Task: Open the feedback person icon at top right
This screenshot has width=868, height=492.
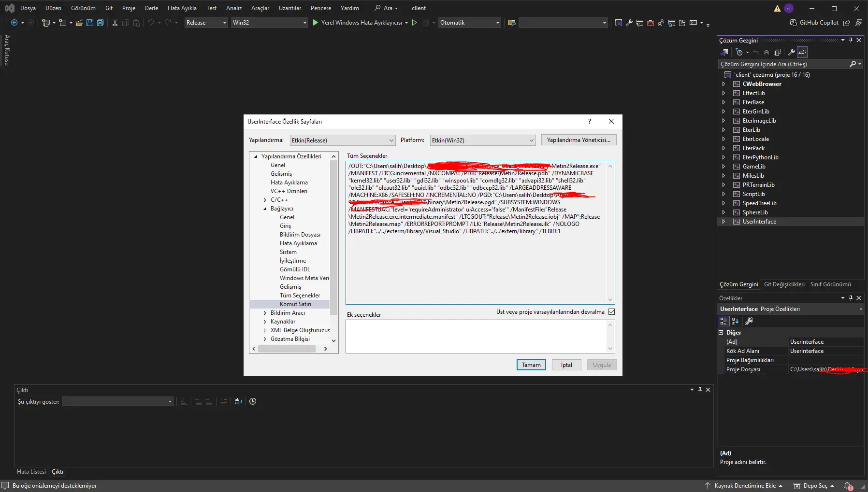Action: coord(859,23)
